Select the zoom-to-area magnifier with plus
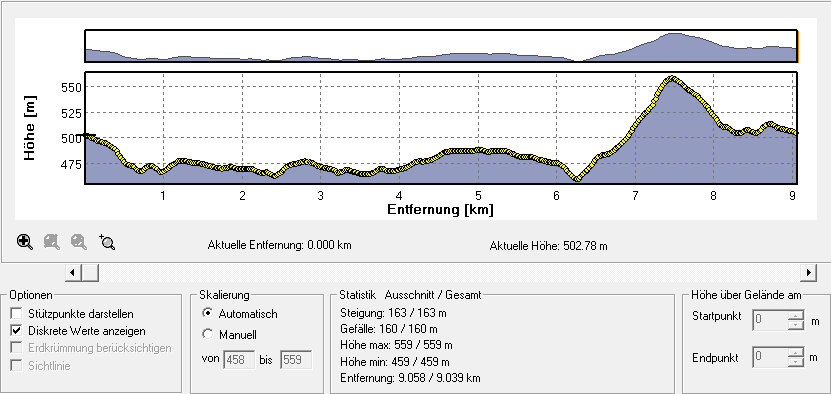The image size is (831, 394). coord(107,242)
